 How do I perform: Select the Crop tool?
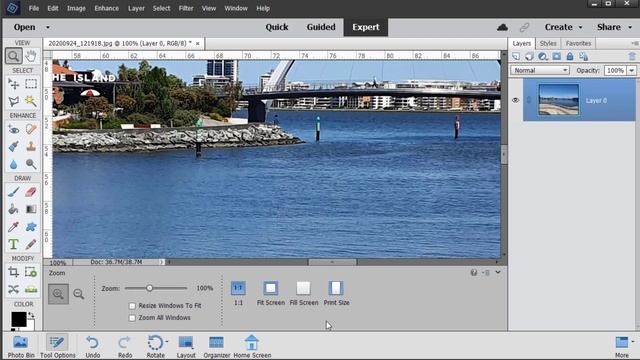coord(13,272)
